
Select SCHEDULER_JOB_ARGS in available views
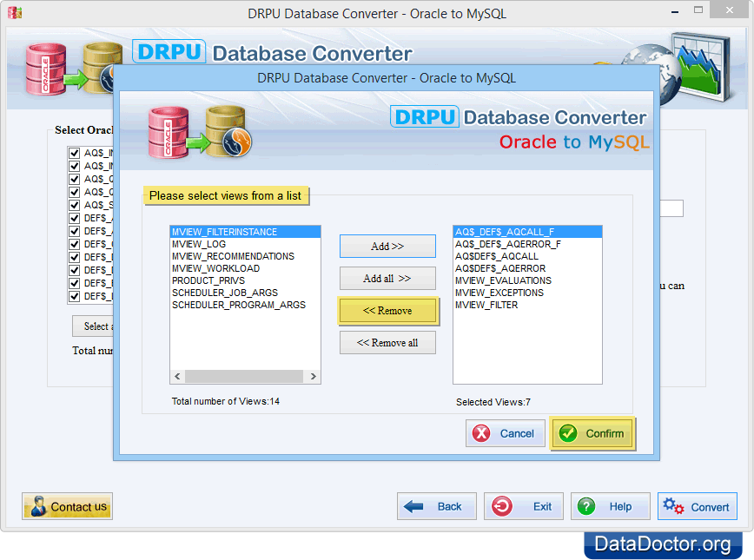click(x=245, y=293)
